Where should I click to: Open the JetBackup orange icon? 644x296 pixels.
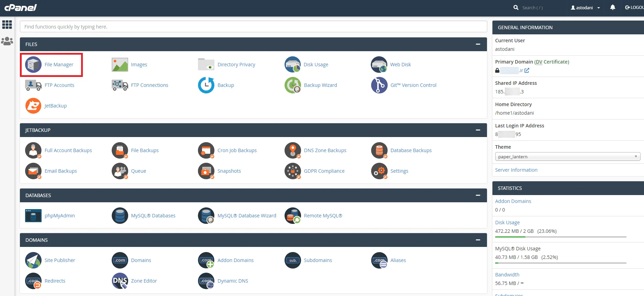33,106
